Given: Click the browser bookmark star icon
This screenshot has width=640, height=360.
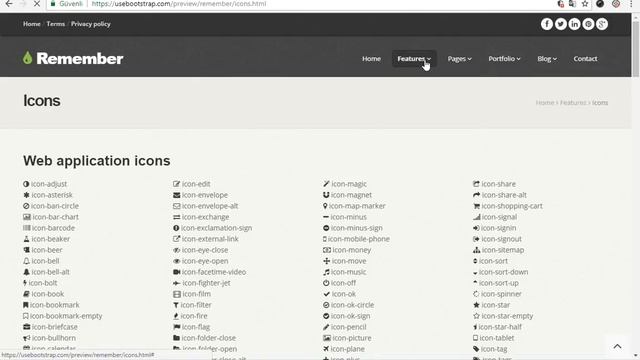Looking at the screenshot, I should coord(585,4).
